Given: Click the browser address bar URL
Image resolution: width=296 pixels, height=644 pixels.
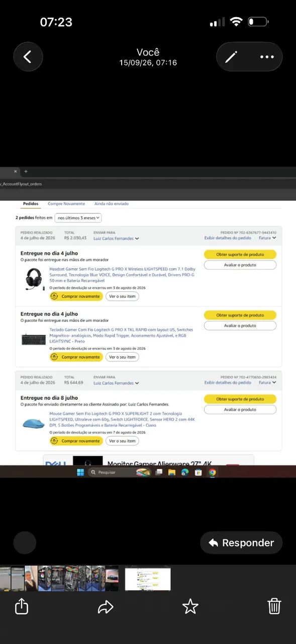Looking at the screenshot, I should click(21, 184).
